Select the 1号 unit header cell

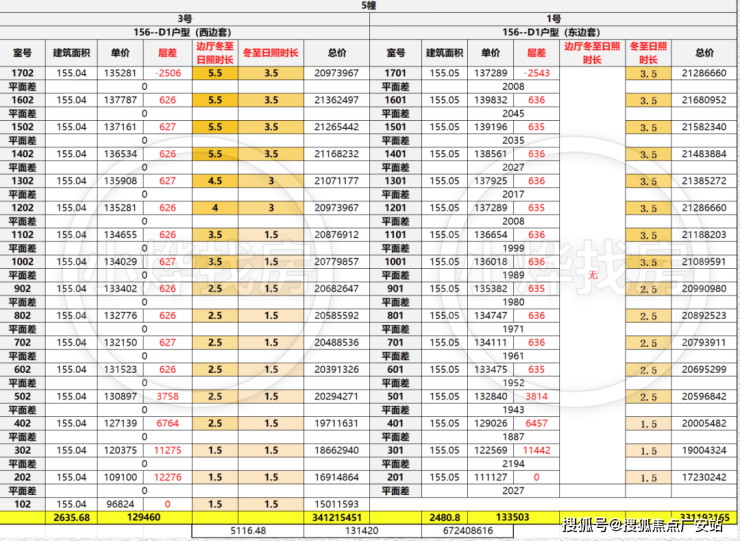pos(553,19)
